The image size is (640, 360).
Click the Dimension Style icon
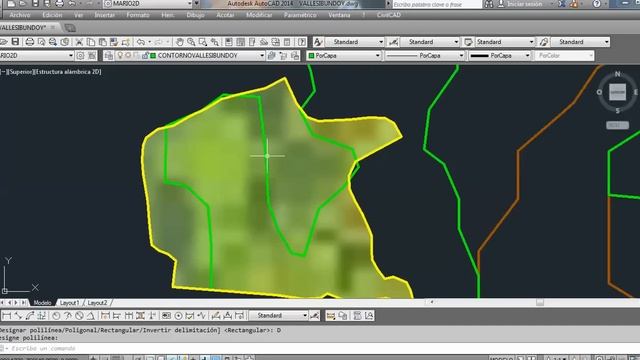393,42
